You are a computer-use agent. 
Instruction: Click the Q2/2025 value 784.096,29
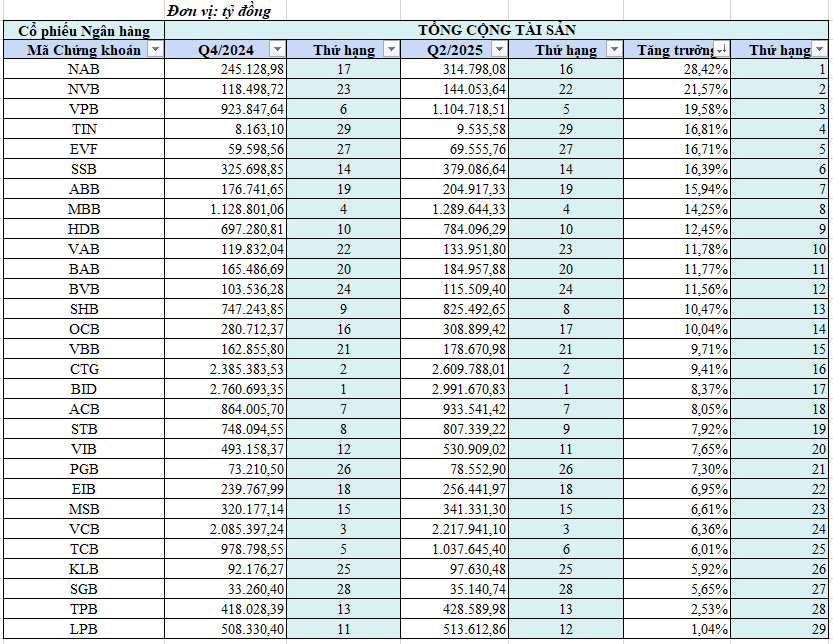(x=454, y=229)
